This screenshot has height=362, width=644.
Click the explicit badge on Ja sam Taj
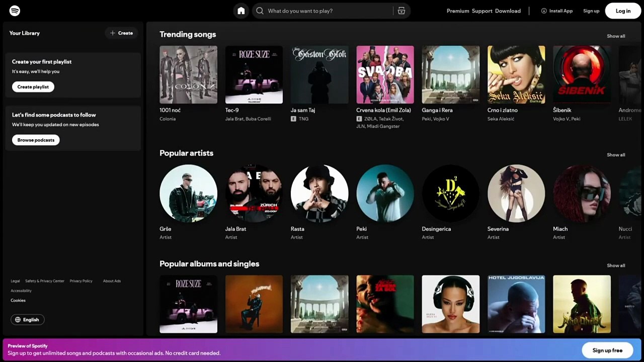click(x=293, y=119)
